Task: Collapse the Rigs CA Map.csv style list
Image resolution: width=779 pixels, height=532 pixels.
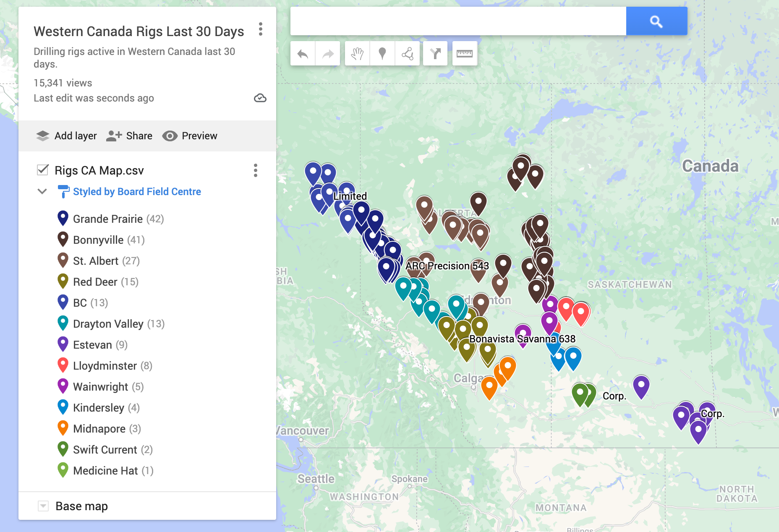Action: pyautogui.click(x=42, y=191)
